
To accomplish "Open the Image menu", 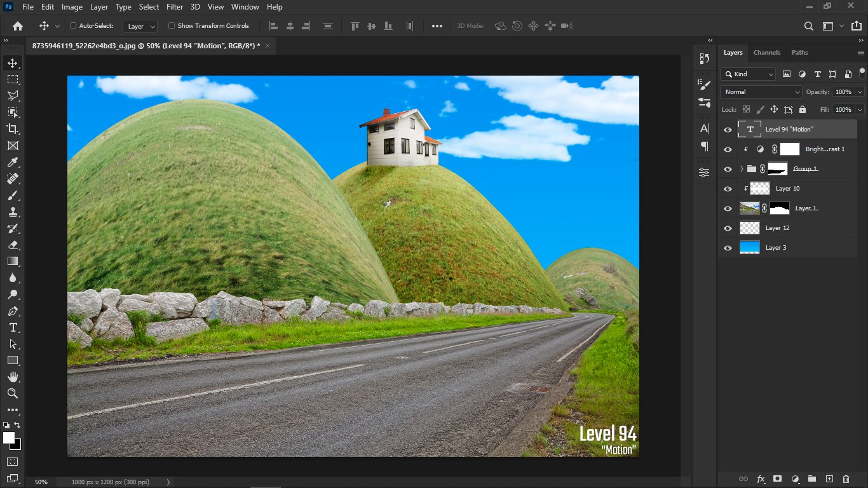I will pos(72,7).
